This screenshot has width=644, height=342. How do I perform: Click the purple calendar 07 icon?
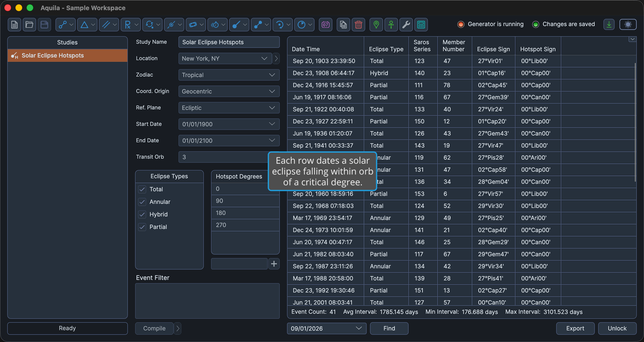point(326,25)
